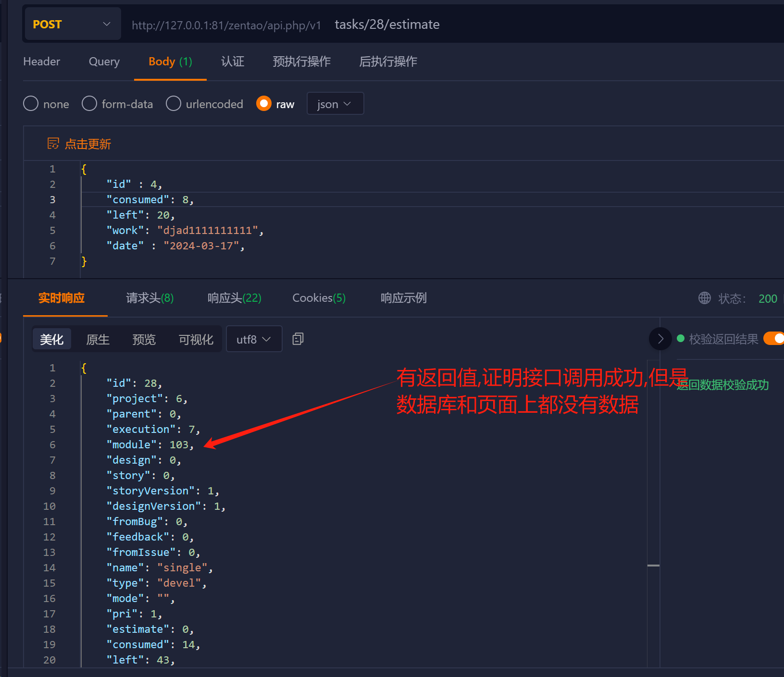Toggle the 校验返回结果 switch
Screen dimensions: 784x677
(774, 339)
